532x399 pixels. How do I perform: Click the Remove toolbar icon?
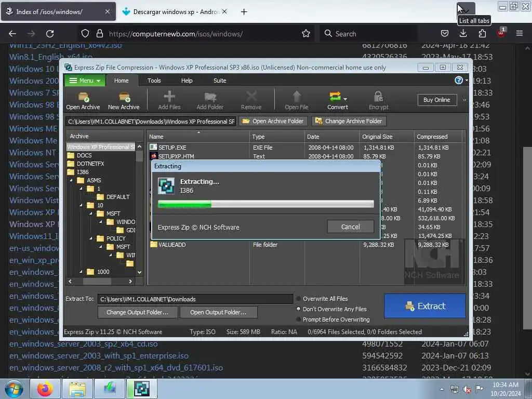click(x=251, y=100)
